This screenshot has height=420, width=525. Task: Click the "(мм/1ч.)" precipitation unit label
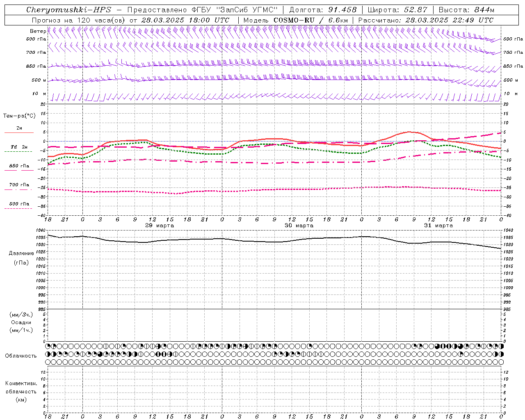pos(21,330)
